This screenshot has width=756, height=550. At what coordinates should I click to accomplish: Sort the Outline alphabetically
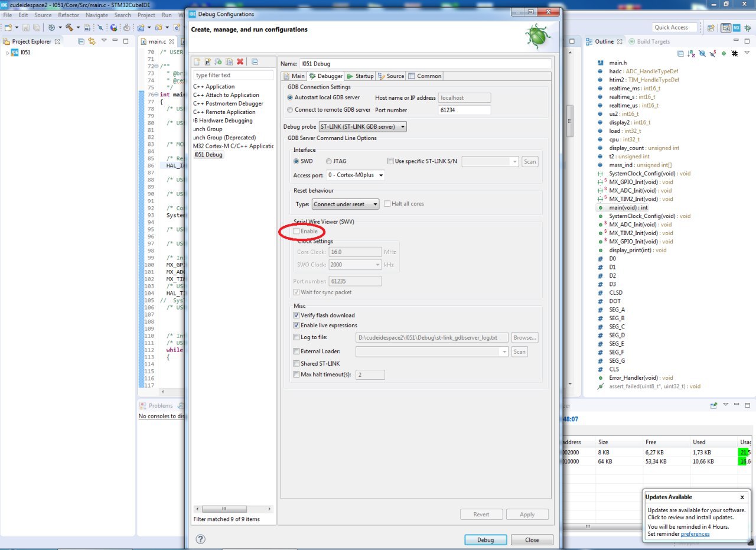[x=691, y=53]
